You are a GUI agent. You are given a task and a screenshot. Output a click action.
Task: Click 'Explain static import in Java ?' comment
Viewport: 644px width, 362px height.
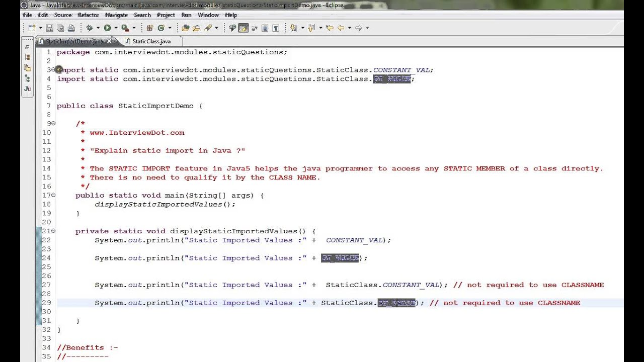pyautogui.click(x=168, y=150)
